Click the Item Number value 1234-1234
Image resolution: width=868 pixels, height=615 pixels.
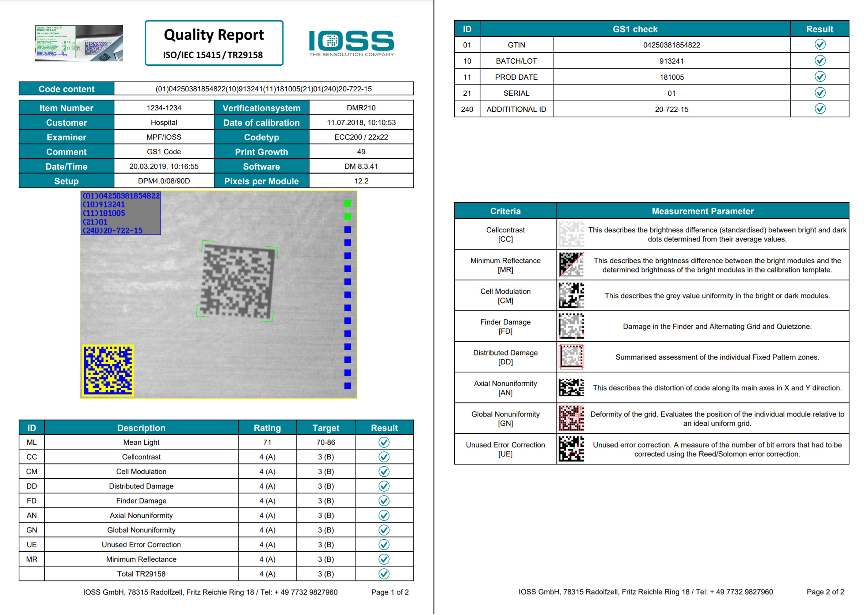pyautogui.click(x=164, y=108)
